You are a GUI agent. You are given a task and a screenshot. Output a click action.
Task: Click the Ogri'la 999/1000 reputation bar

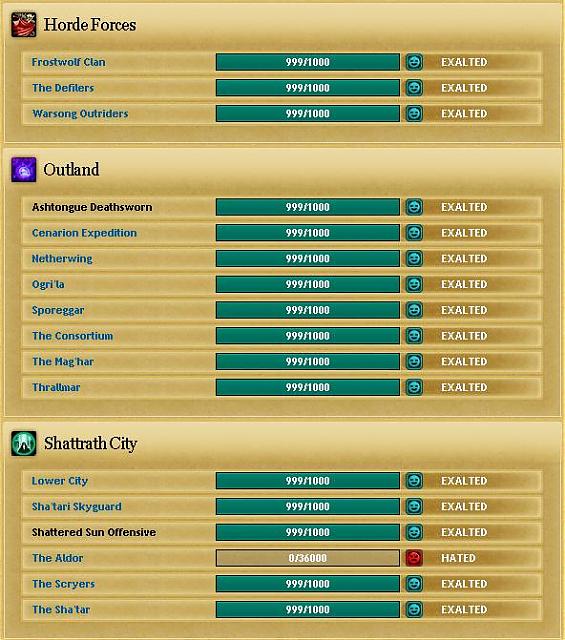(308, 284)
